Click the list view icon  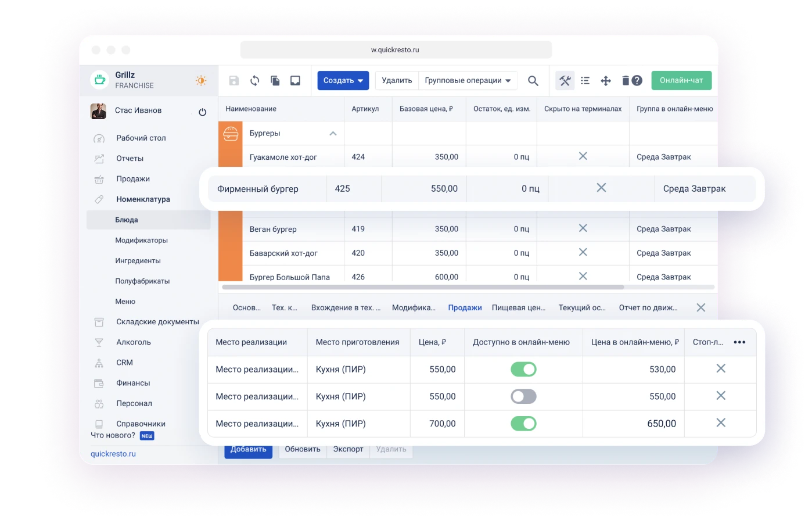pyautogui.click(x=585, y=81)
